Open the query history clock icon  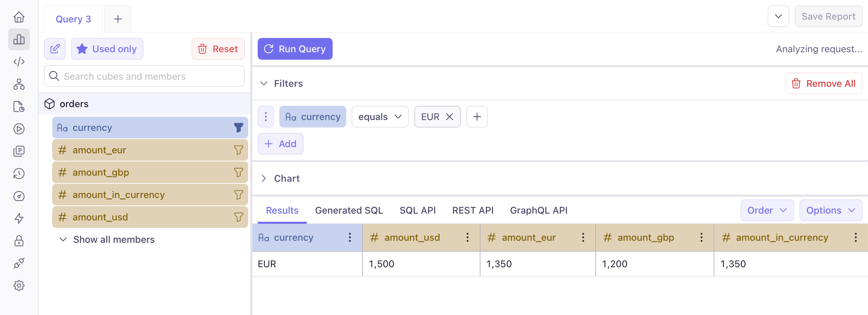[x=19, y=174]
